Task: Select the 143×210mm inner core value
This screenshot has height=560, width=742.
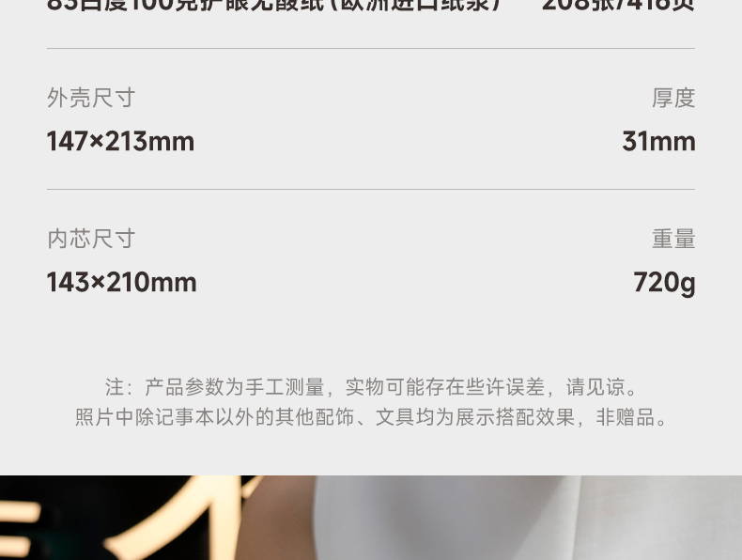Action: click(121, 282)
